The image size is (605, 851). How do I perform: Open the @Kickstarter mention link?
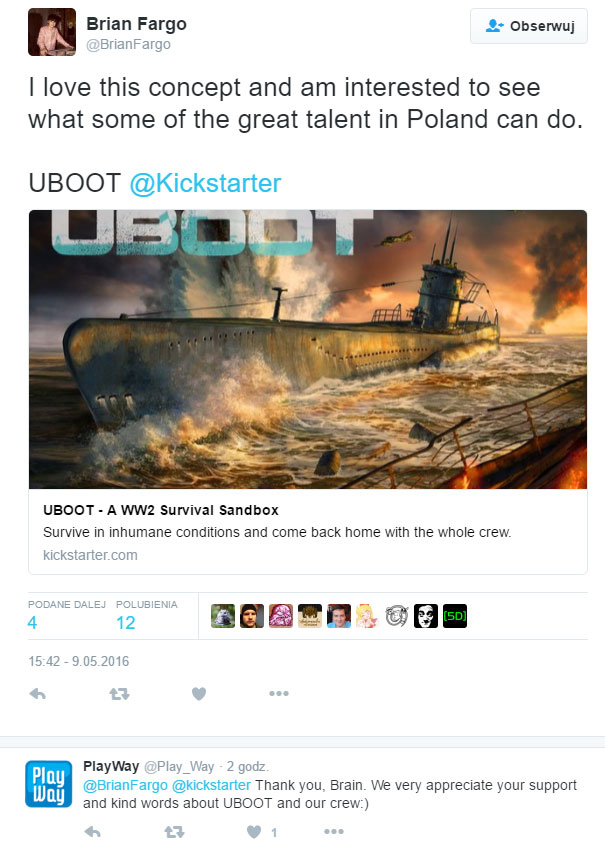(205, 183)
